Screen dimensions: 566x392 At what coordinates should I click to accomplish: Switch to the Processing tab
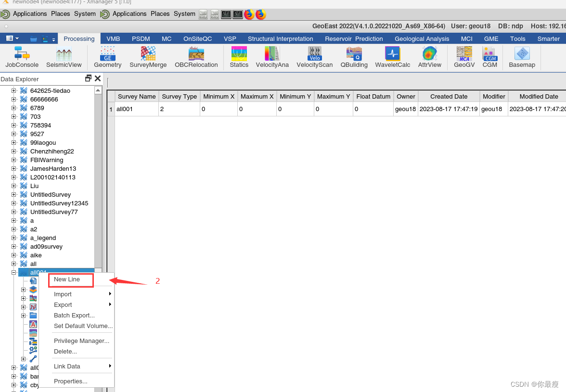click(79, 38)
